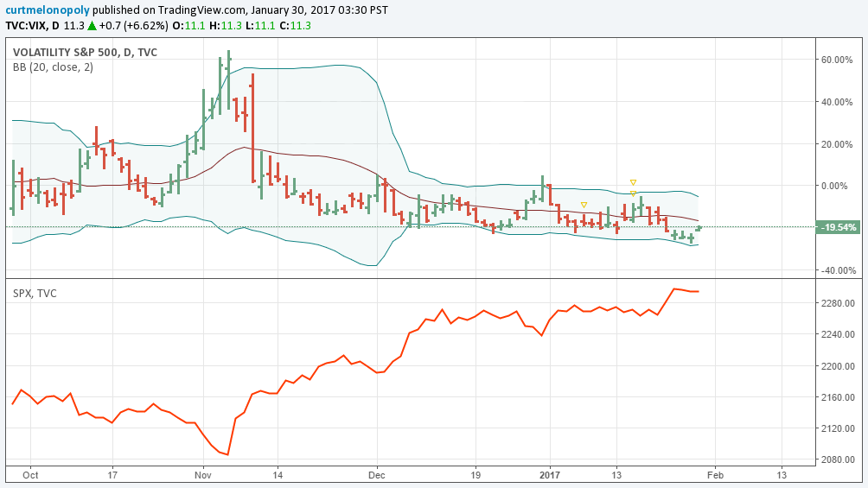Click the -19.54% current price tag

(x=838, y=227)
